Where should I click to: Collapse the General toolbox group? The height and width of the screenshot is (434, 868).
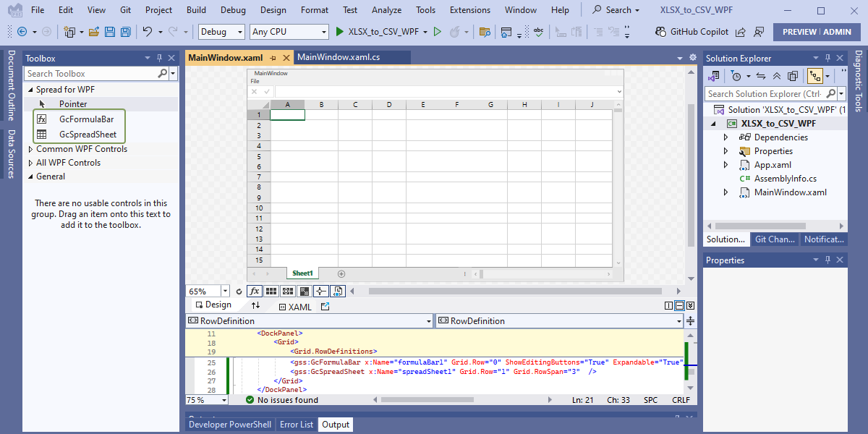[30, 176]
